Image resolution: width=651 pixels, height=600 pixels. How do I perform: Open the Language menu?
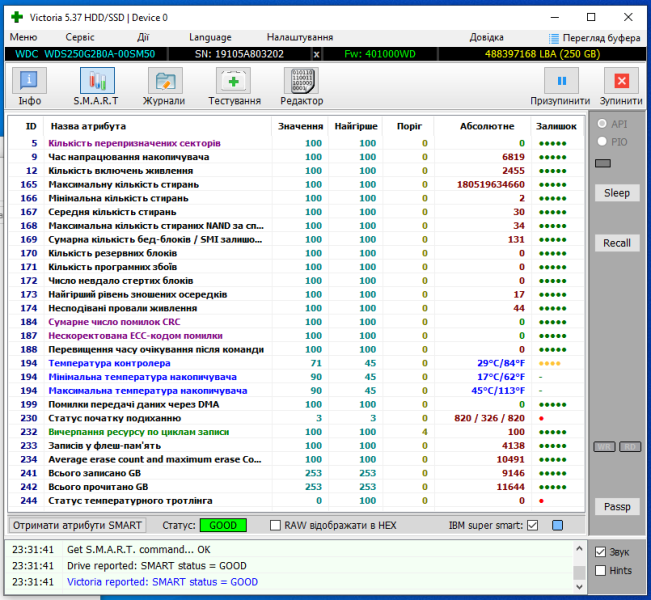point(209,37)
